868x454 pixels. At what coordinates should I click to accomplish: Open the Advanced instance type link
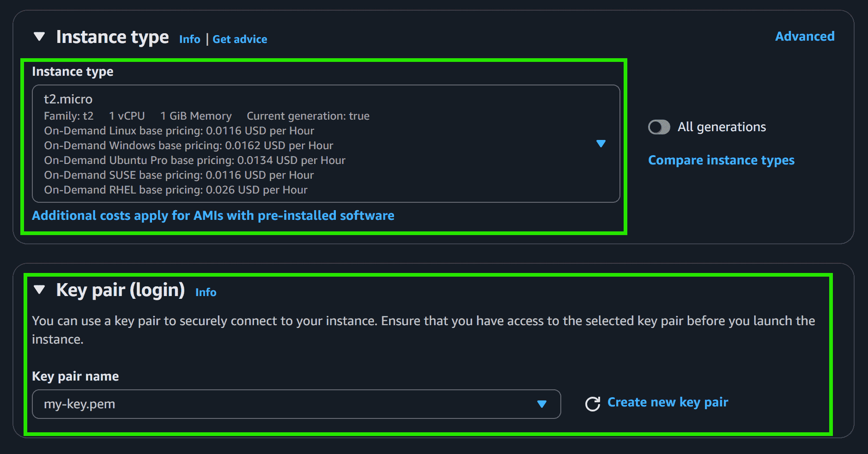click(805, 36)
